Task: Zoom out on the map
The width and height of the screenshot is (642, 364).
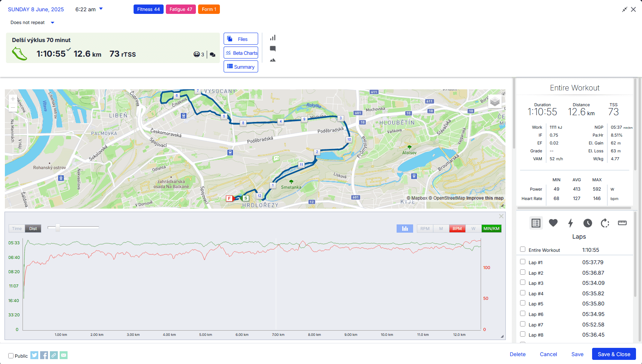Action: tap(13, 108)
